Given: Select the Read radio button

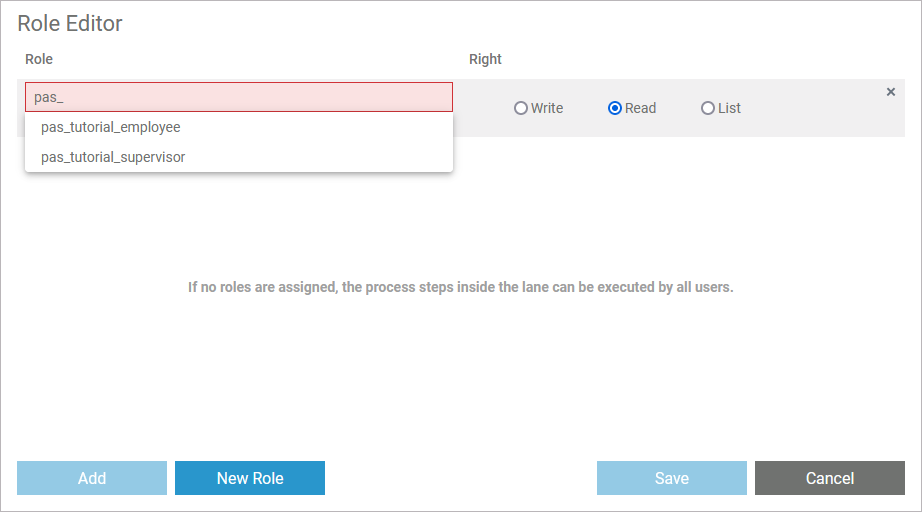Looking at the screenshot, I should 615,108.
